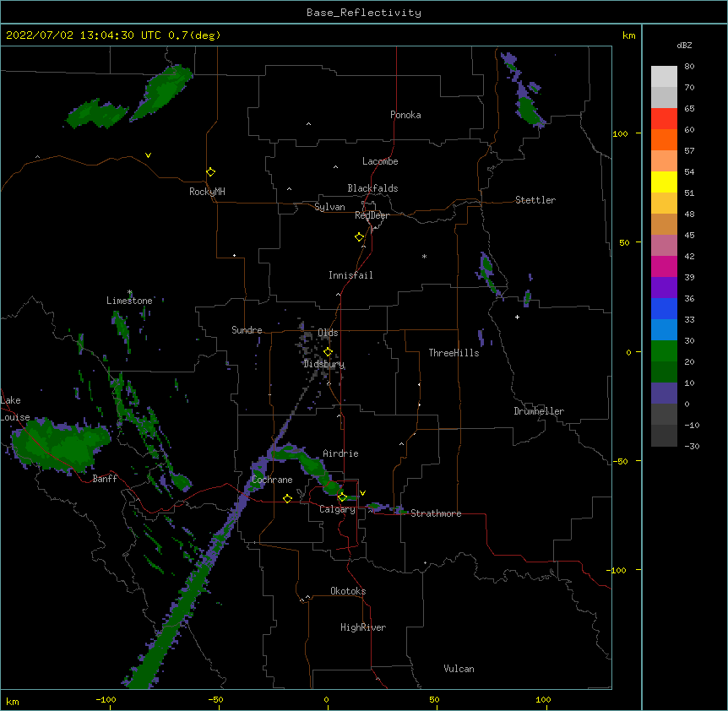Click the Cochrane label
The height and width of the screenshot is (711, 728).
coord(272,480)
